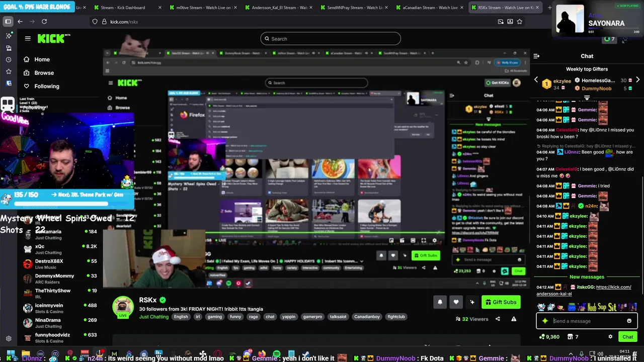Select the Canadianboy tag
644x362 pixels.
coord(367,317)
